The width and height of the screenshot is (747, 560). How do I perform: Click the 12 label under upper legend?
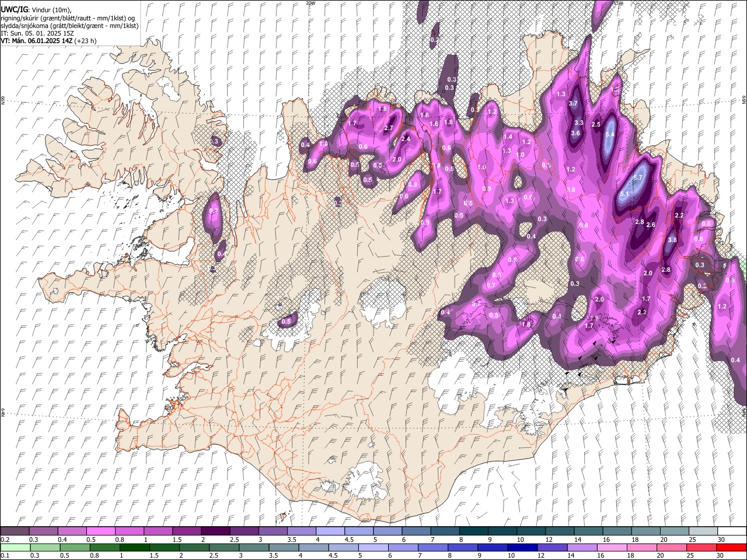click(x=549, y=540)
